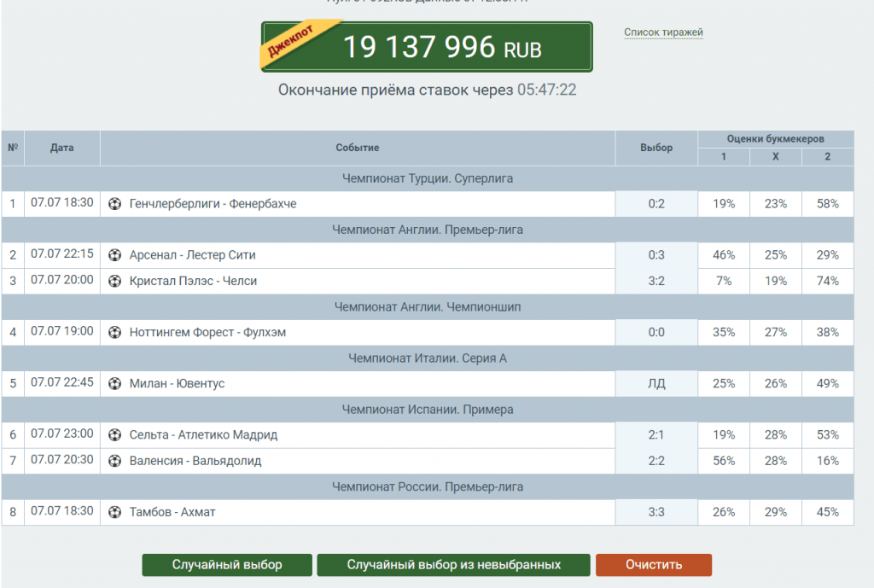This screenshot has height=588, width=874.
Task: Click soccer ball icon for Генчлербирлиги - Фенербахче
Action: click(x=115, y=204)
